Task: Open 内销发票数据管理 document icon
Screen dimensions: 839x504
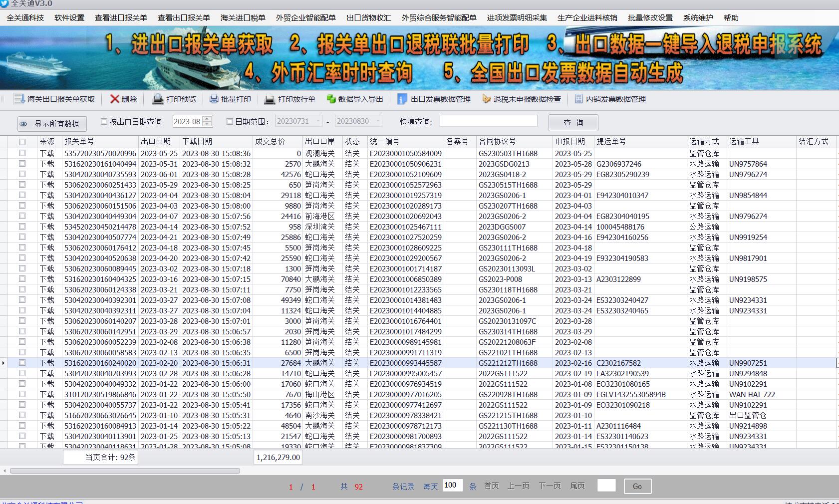Action: pos(579,99)
